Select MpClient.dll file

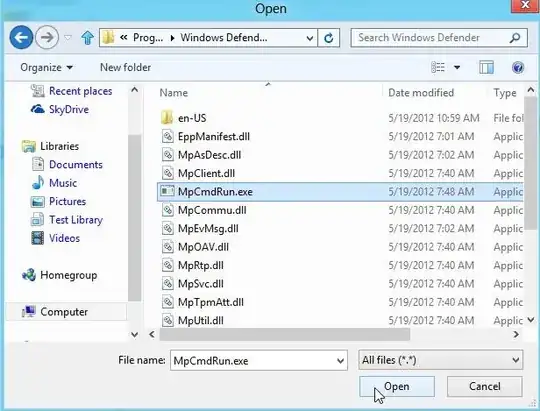tap(340, 173)
